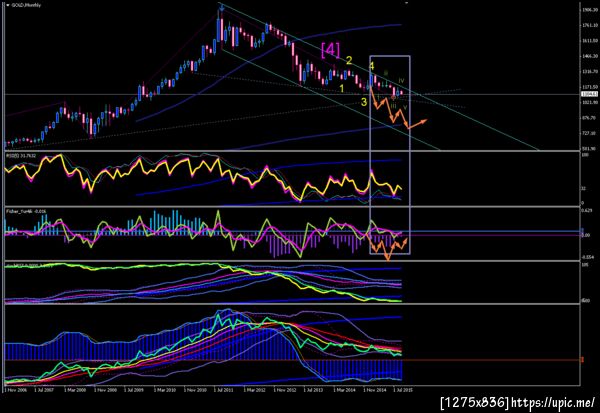Viewport: 600px width, 413px height.
Task: Click the 727.10 price axis value
Action: (590, 133)
